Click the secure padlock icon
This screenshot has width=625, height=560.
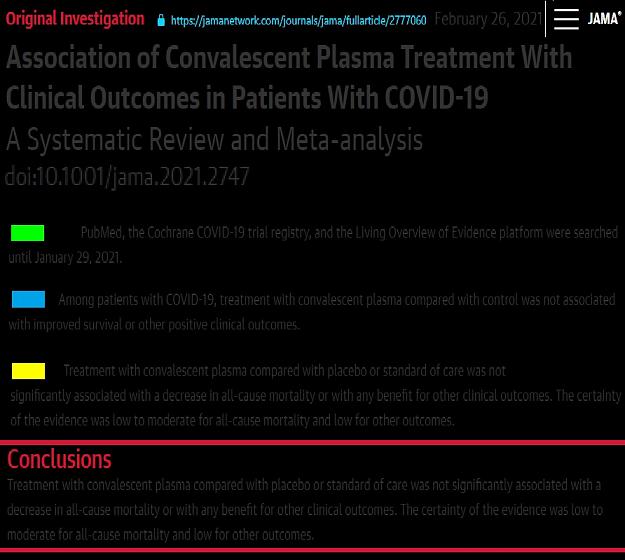(x=161, y=20)
